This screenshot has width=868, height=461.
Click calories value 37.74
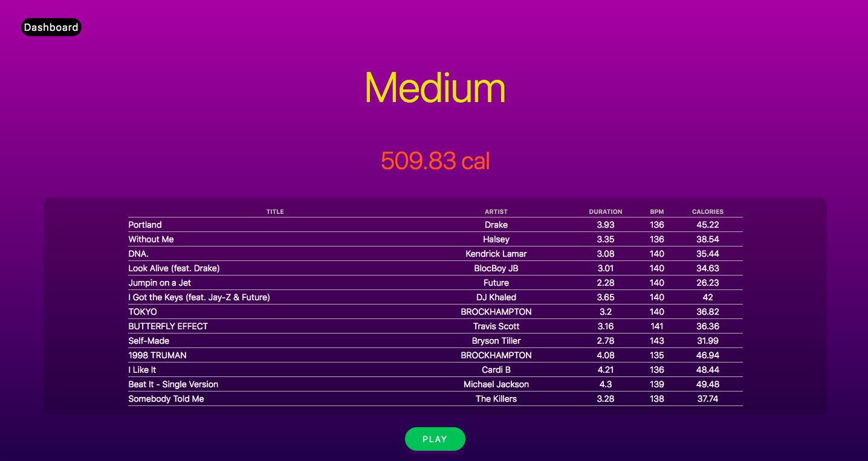tap(708, 399)
